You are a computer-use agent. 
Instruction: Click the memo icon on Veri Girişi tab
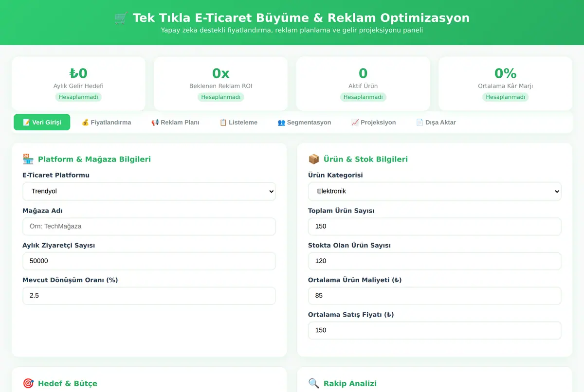click(x=26, y=122)
